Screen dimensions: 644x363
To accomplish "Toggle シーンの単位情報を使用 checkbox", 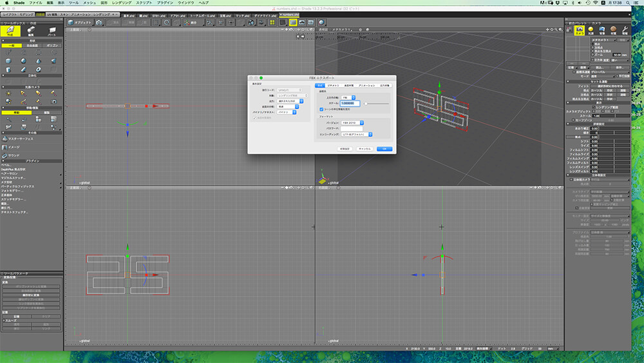I will click(x=322, y=110).
